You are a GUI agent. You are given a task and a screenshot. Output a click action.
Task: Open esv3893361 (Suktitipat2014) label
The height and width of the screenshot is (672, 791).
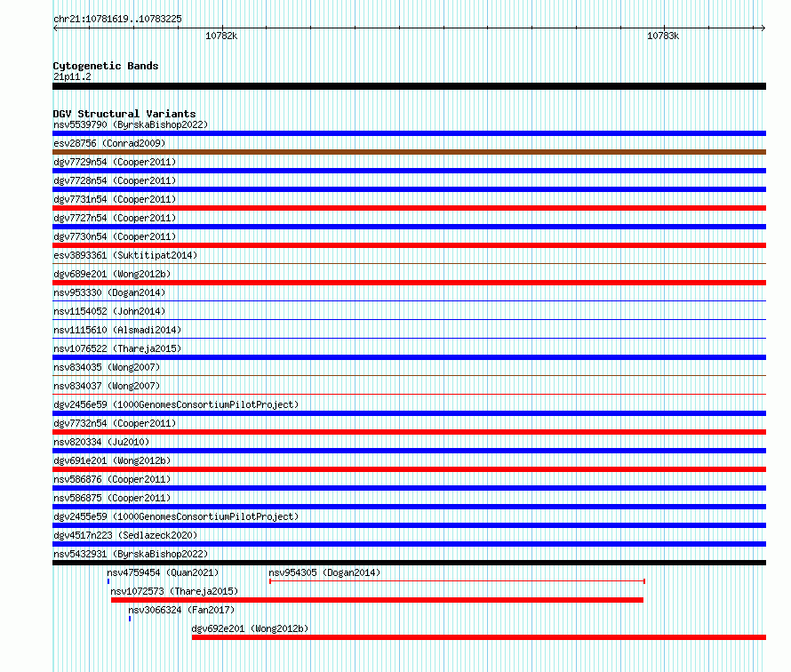pos(125,255)
